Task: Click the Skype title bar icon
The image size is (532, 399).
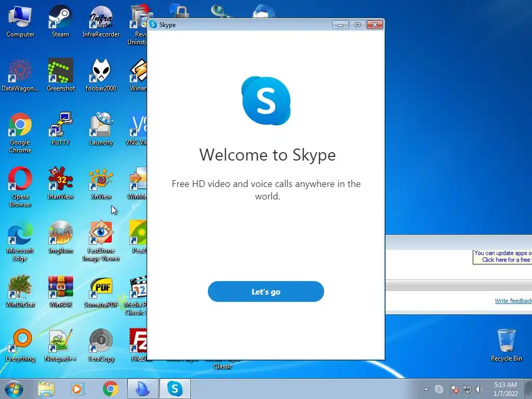Action: (x=153, y=24)
